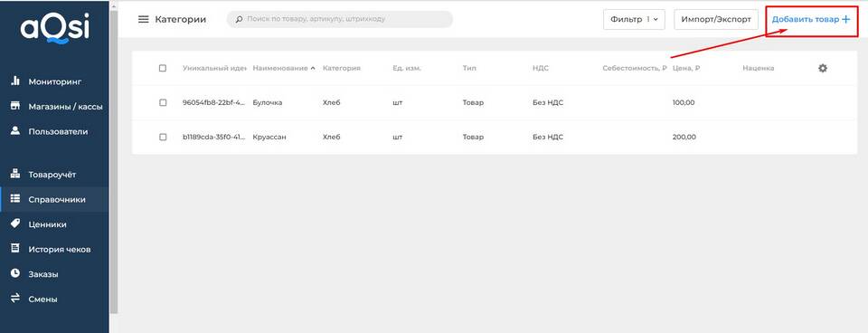Click the Monitoring bar-chart icon
The image size is (868, 333).
15,81
